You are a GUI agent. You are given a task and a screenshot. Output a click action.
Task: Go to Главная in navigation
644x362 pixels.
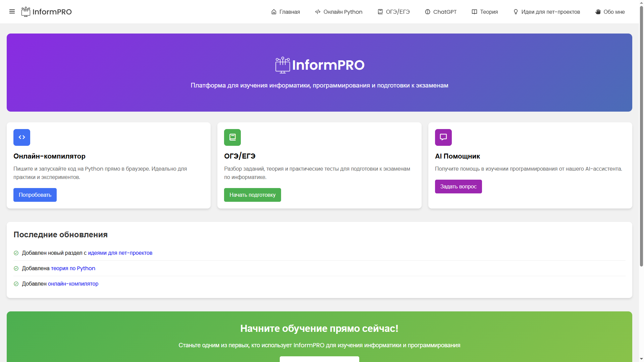(285, 12)
